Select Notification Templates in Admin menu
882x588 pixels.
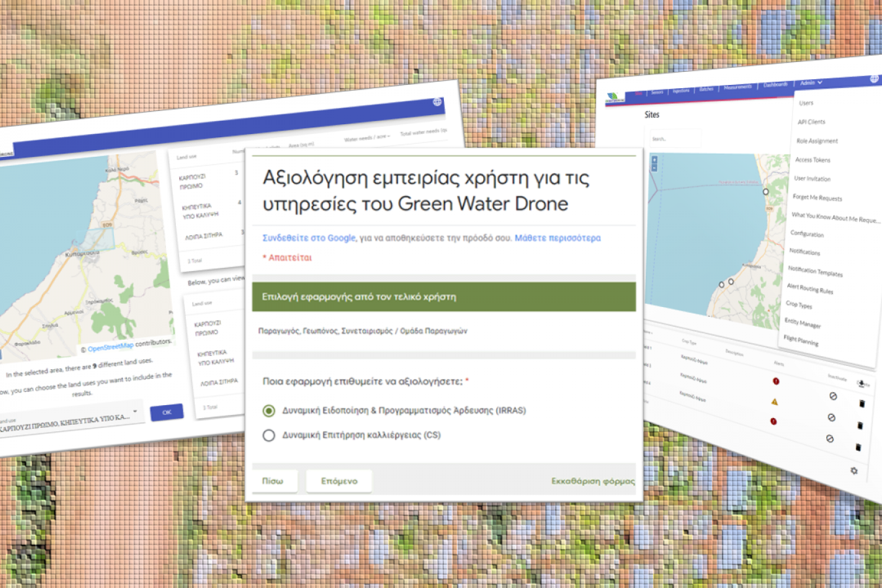tap(815, 271)
